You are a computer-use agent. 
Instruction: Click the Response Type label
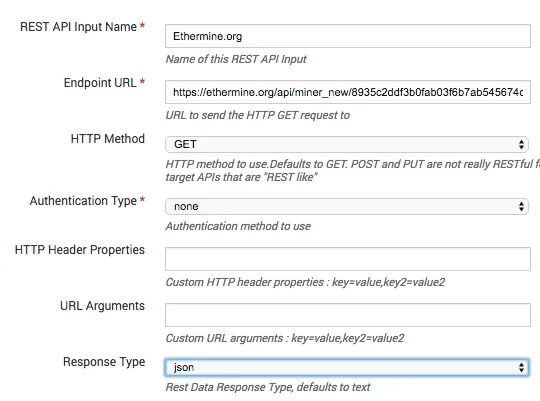click(x=104, y=362)
